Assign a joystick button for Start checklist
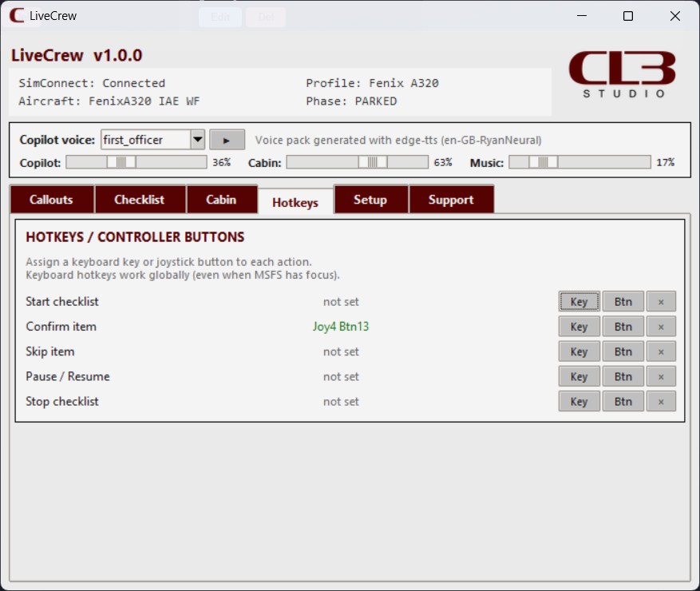Image resolution: width=700 pixels, height=591 pixels. (623, 301)
